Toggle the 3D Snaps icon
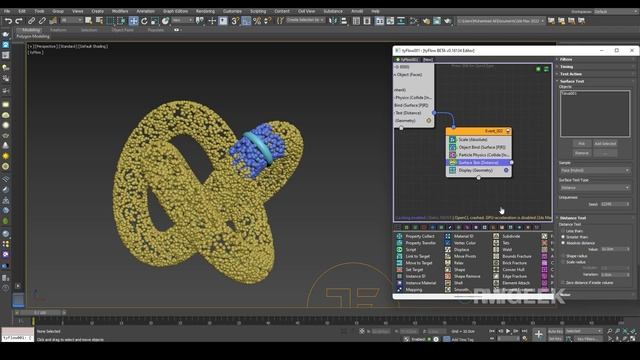This screenshot has width=640, height=360. pyautogui.click(x=235, y=21)
